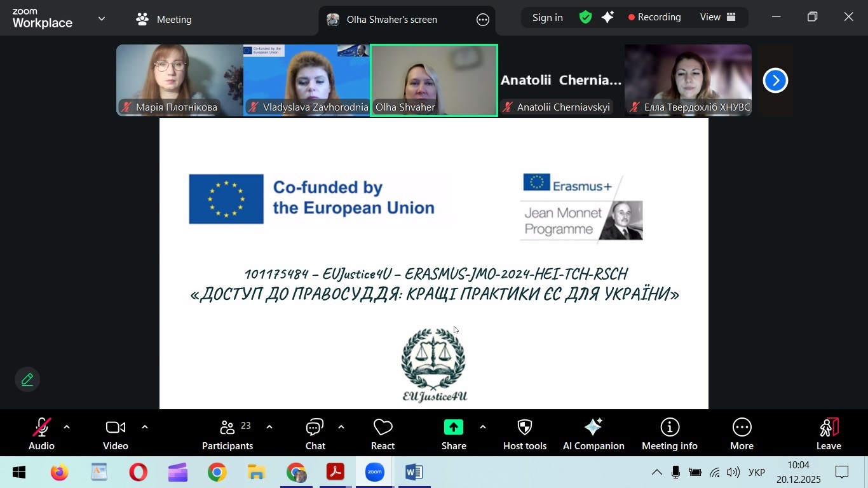The height and width of the screenshot is (488, 868).
Task: Switch to the Meeting tab
Action: click(163, 19)
